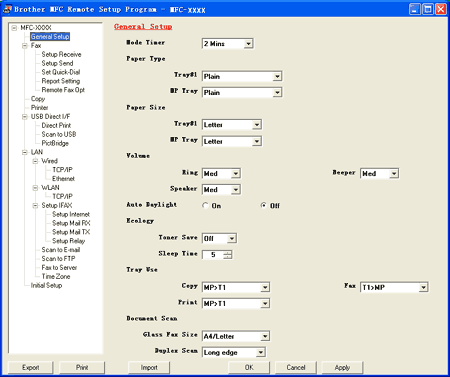The width and height of the screenshot is (450, 377).
Task: Select Auto Daylight Off option
Action: click(x=264, y=206)
